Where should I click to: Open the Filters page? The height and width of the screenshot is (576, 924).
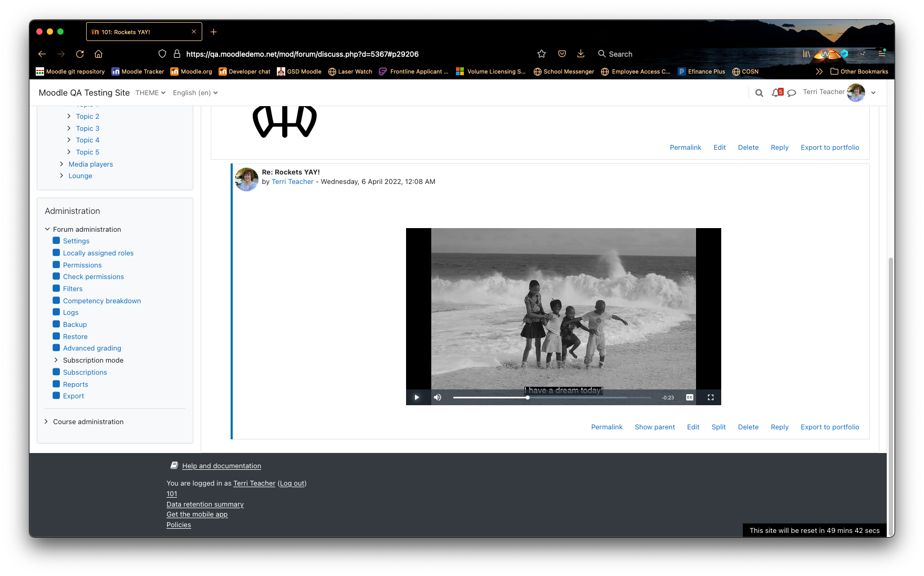coord(72,289)
